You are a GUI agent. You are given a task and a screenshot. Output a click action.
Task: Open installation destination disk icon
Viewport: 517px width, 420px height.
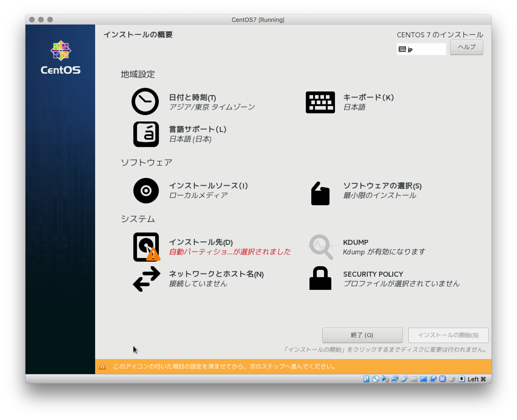(x=146, y=247)
